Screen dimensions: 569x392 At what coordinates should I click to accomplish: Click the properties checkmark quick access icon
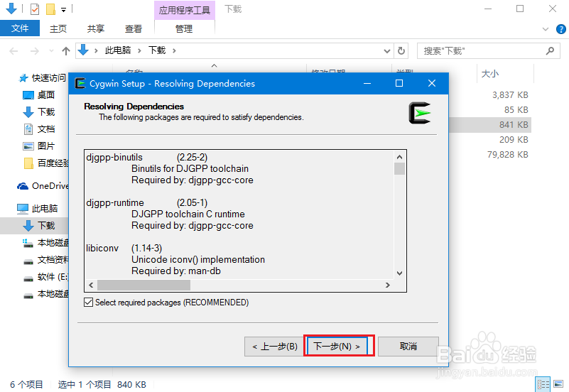[35, 9]
